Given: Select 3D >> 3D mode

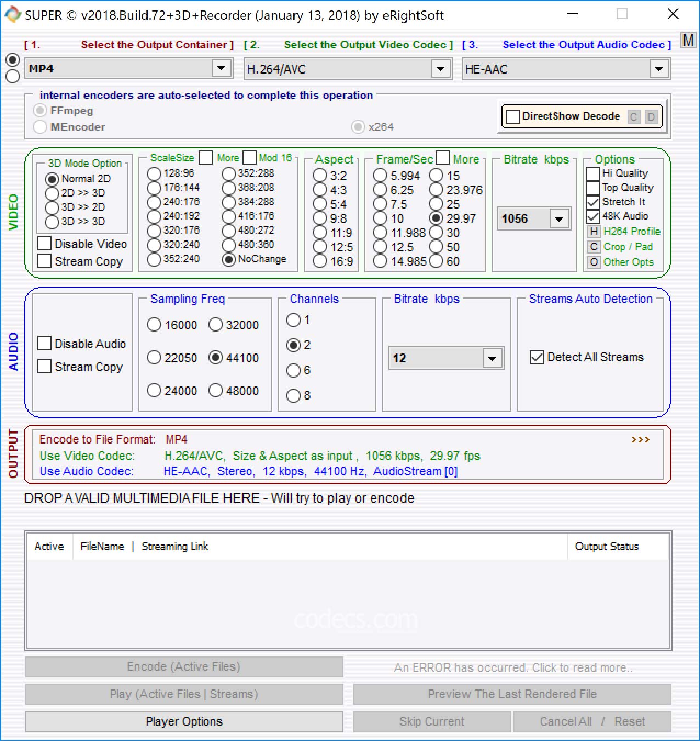Looking at the screenshot, I should pyautogui.click(x=52, y=222).
